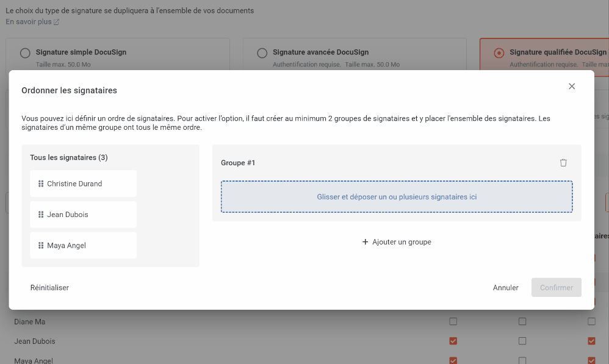Screen dimensions: 609x364
Task: Tick the rightmost checkbox in Diane Ma row
Action: pos(591,321)
